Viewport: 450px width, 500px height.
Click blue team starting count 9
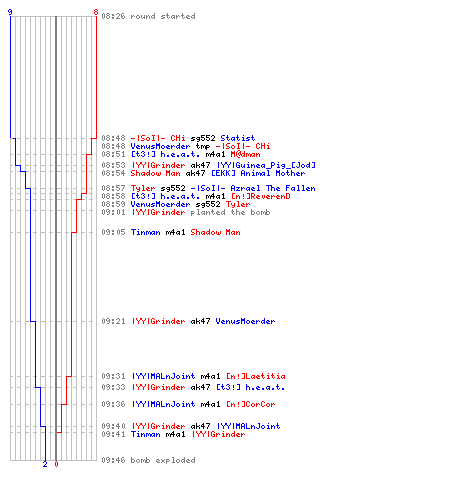pos(10,12)
